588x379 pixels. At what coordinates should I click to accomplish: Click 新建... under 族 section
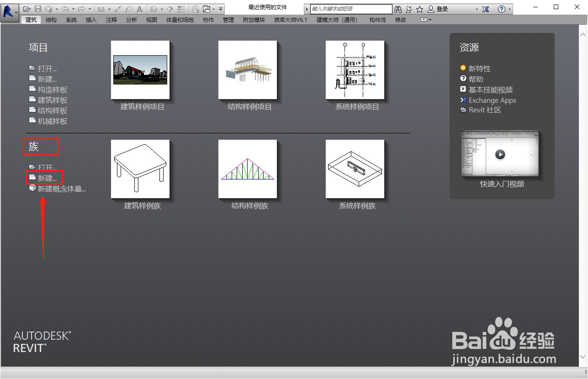point(43,178)
